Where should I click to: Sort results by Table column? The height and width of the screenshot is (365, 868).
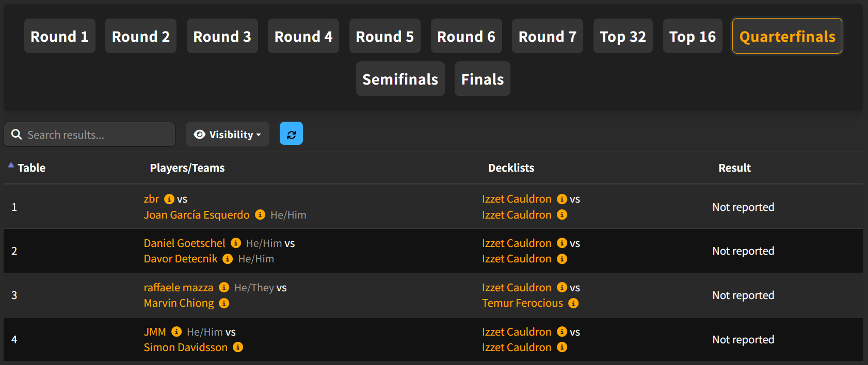pos(31,168)
